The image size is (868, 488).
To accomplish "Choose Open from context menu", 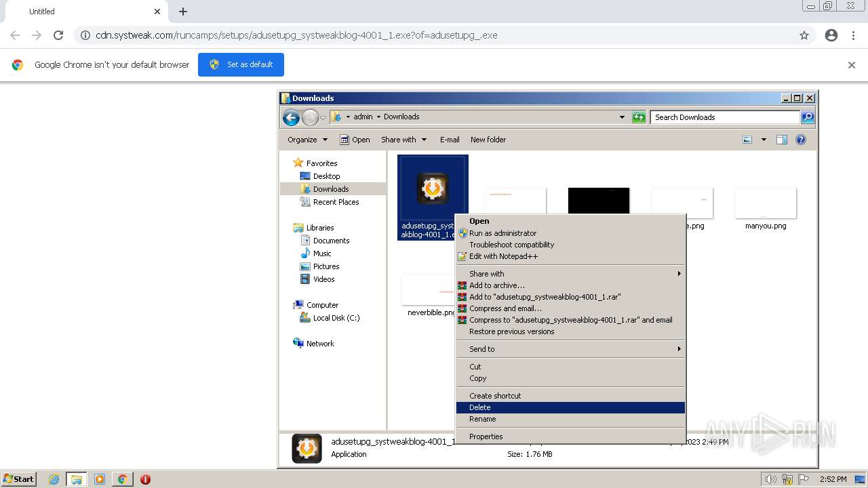I will [570, 221].
